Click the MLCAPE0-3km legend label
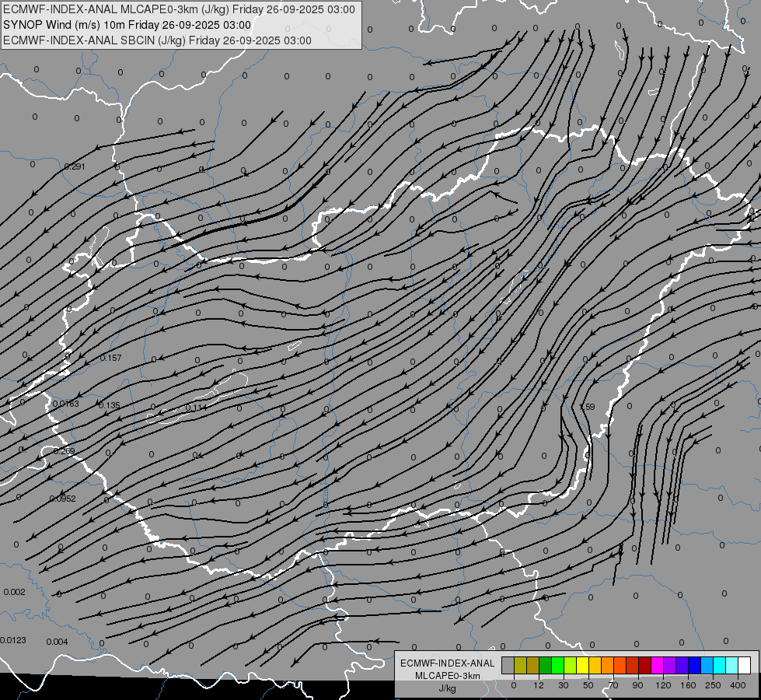Viewport: 761px width, 700px height. tap(447, 676)
